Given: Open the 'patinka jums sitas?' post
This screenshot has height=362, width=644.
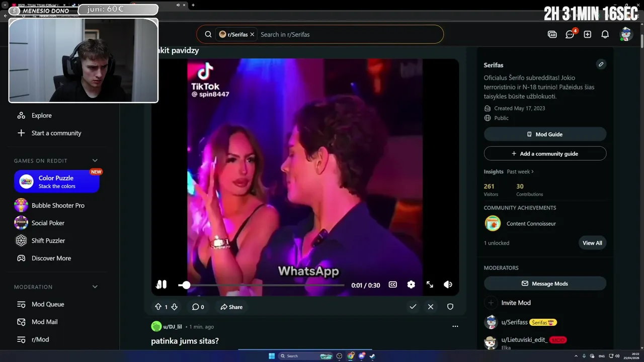Looking at the screenshot, I should pyautogui.click(x=185, y=341).
